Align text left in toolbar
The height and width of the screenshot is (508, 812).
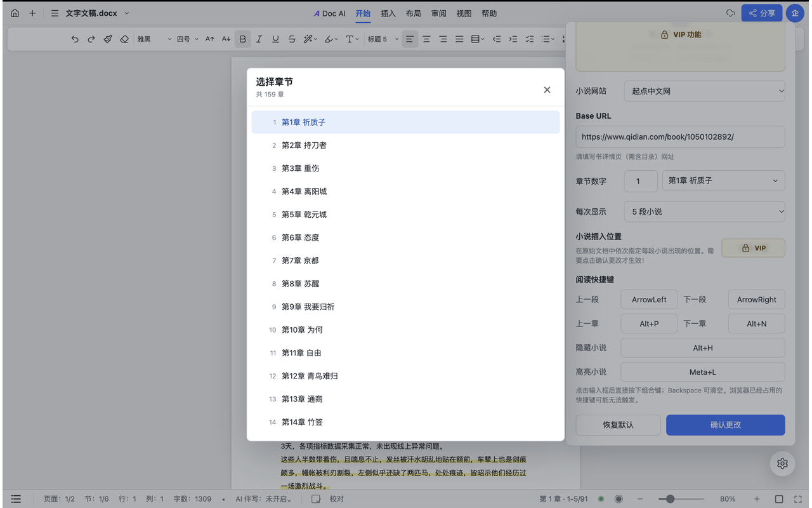410,39
